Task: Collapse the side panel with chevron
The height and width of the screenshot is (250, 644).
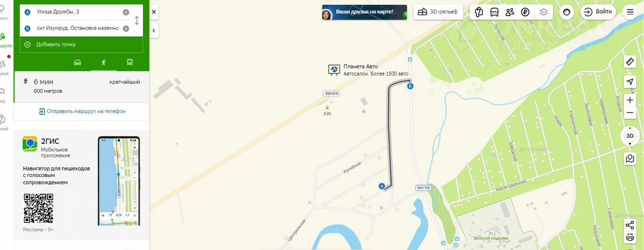Action: click(x=154, y=31)
